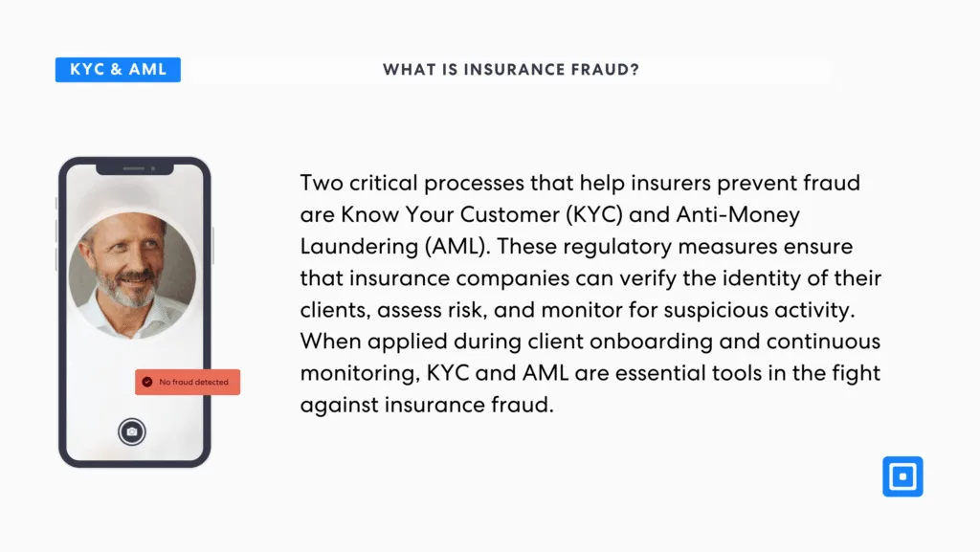This screenshot has width=980, height=552.
Task: Click the phone's left side volume buttons
Action: point(56,246)
